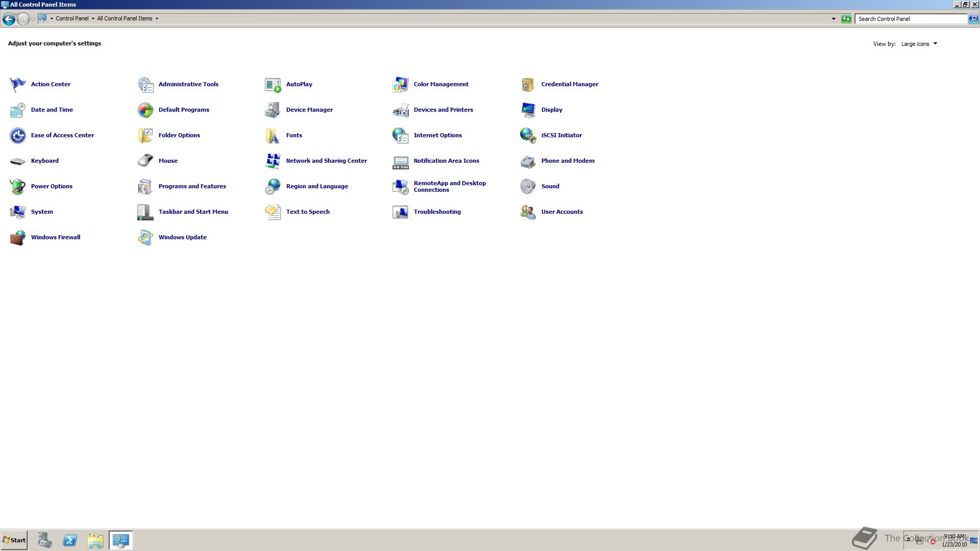
Task: Open the Text to Speech icon
Action: point(273,212)
